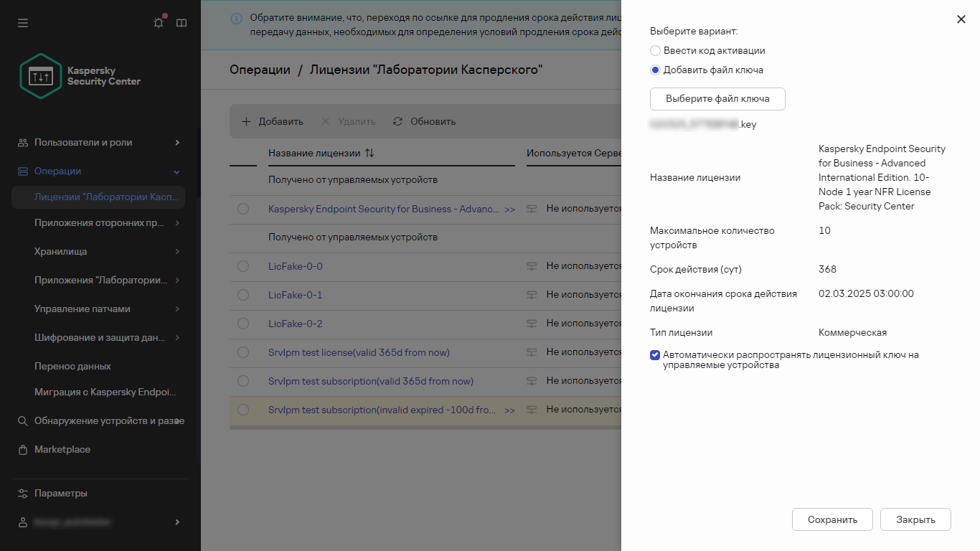This screenshot has height=551, width=980.
Task: Open the 'LicFake-0-2' license link
Action: (x=296, y=324)
